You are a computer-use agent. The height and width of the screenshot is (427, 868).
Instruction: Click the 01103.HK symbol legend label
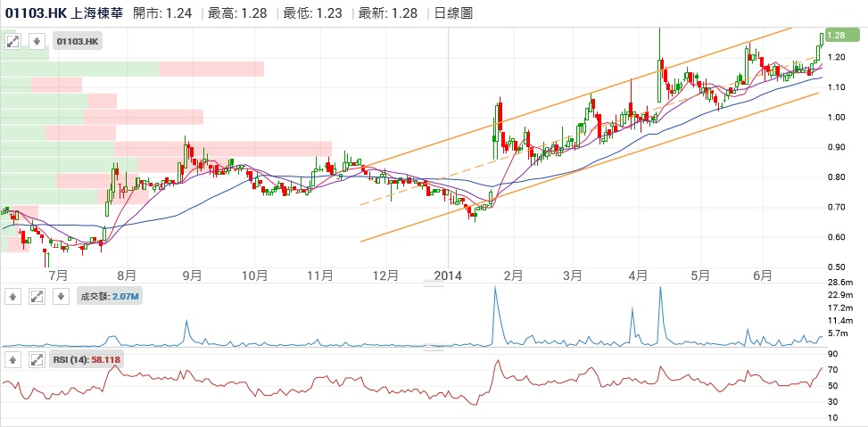tap(78, 41)
